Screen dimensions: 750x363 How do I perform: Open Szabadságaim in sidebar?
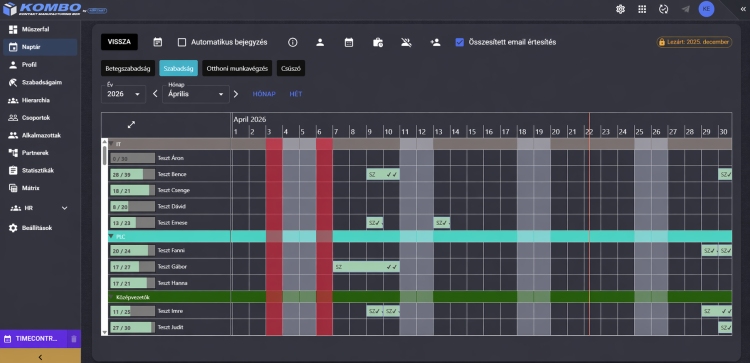pos(40,82)
